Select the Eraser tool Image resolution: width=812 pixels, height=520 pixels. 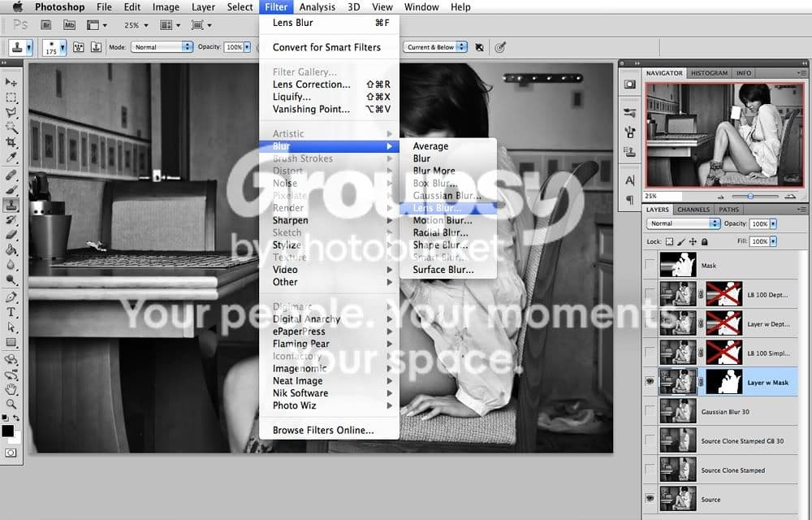click(x=11, y=235)
